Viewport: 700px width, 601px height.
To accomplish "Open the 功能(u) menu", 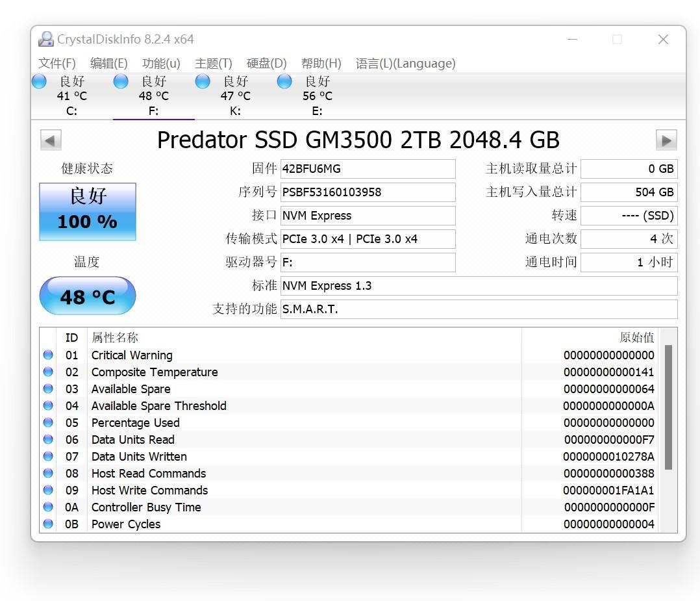I will tap(161, 64).
